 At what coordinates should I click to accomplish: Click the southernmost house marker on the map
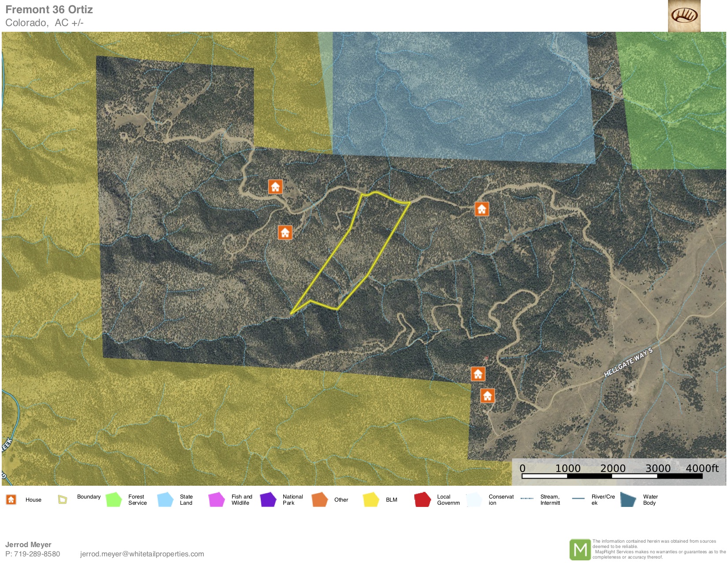pyautogui.click(x=487, y=396)
